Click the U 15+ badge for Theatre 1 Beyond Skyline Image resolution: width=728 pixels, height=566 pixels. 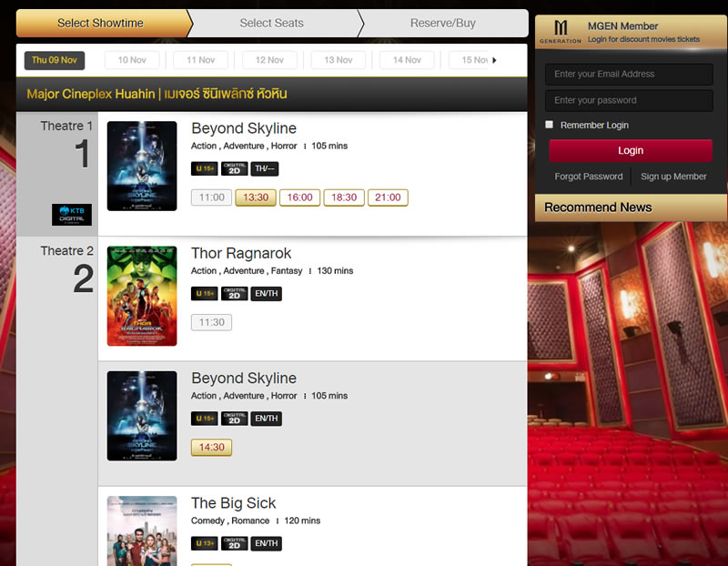[x=204, y=168]
